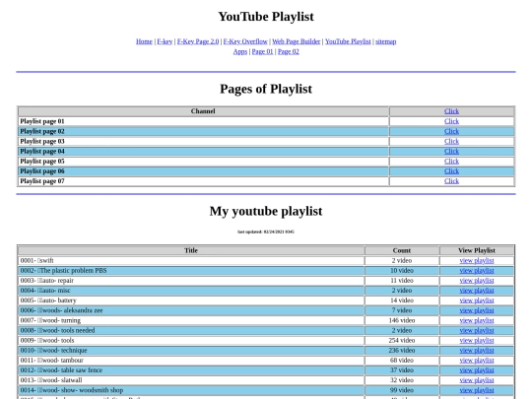
Task: View playlist for wood- table saw fence
Action: coord(477,370)
